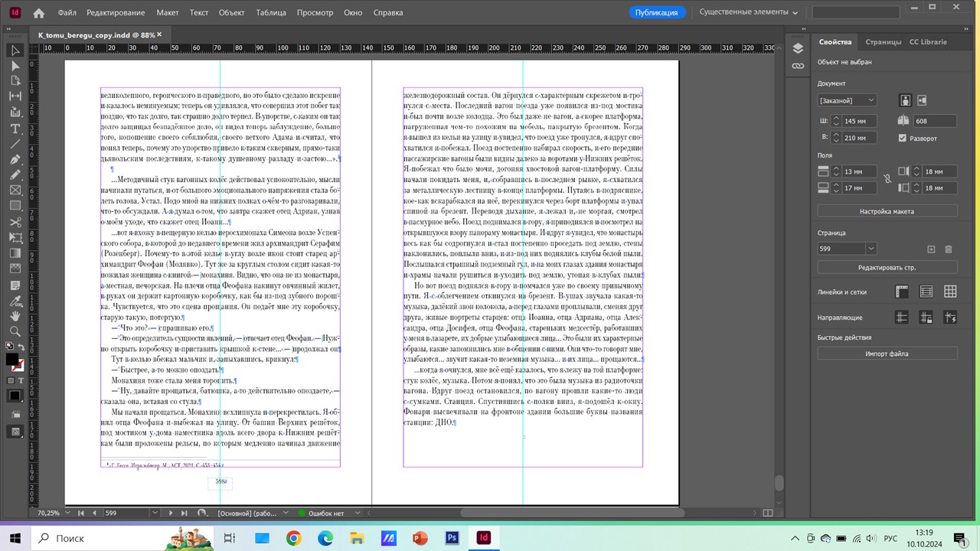Open the Существенные элементы workspace dropdown

[x=749, y=12]
